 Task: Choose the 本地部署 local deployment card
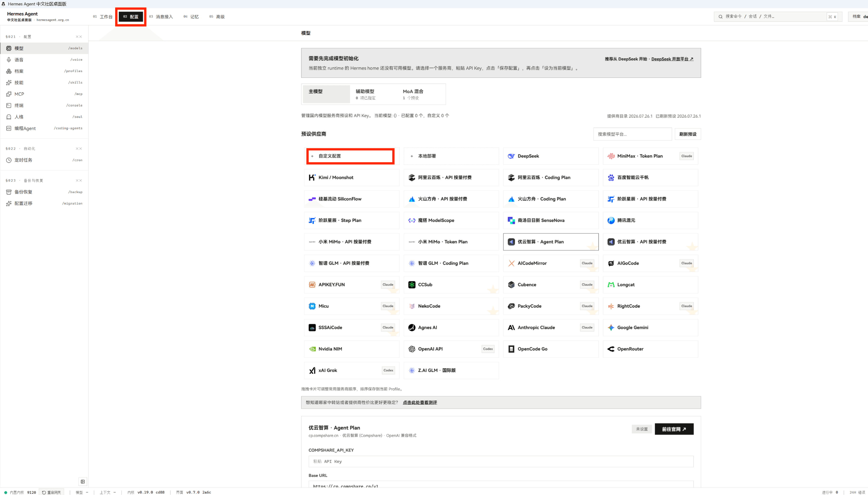click(x=451, y=156)
